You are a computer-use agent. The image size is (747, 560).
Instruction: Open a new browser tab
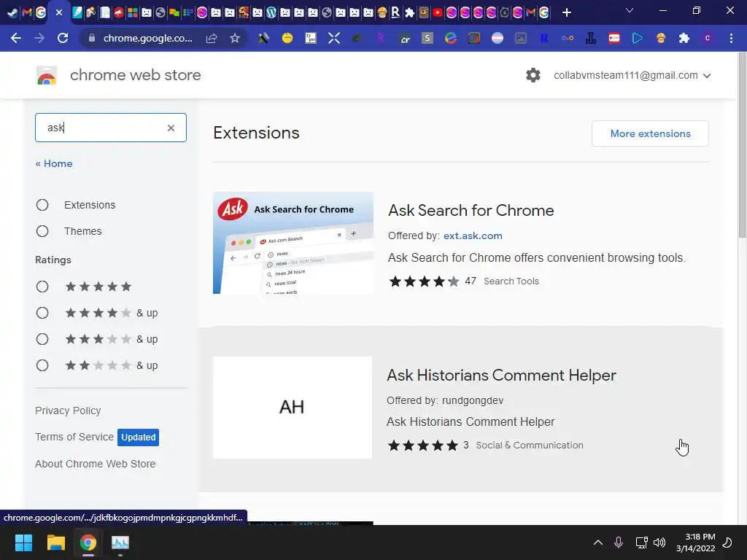(566, 12)
